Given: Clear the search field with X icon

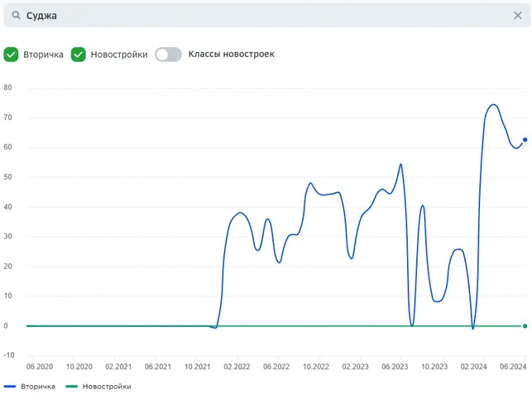Looking at the screenshot, I should 517,15.
